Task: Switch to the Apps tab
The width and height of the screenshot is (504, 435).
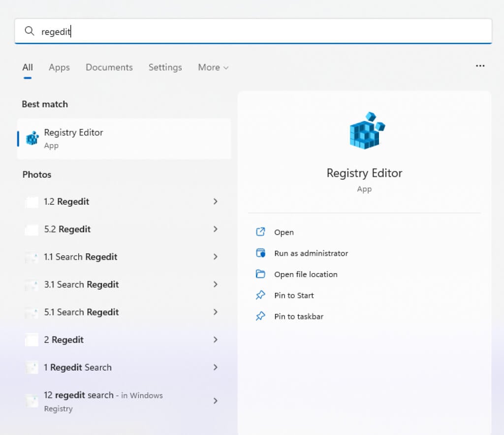Action: coord(59,67)
